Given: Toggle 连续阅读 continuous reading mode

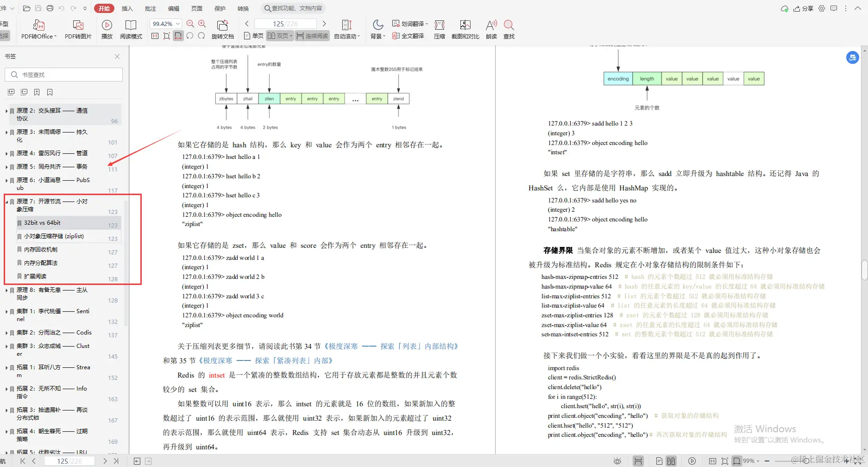Looking at the screenshot, I should tap(312, 35).
